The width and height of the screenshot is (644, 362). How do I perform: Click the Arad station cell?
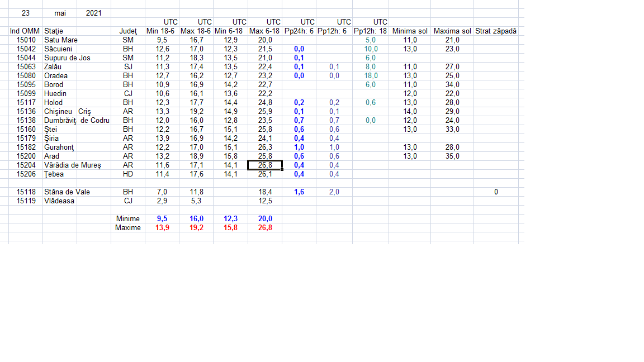pyautogui.click(x=52, y=156)
